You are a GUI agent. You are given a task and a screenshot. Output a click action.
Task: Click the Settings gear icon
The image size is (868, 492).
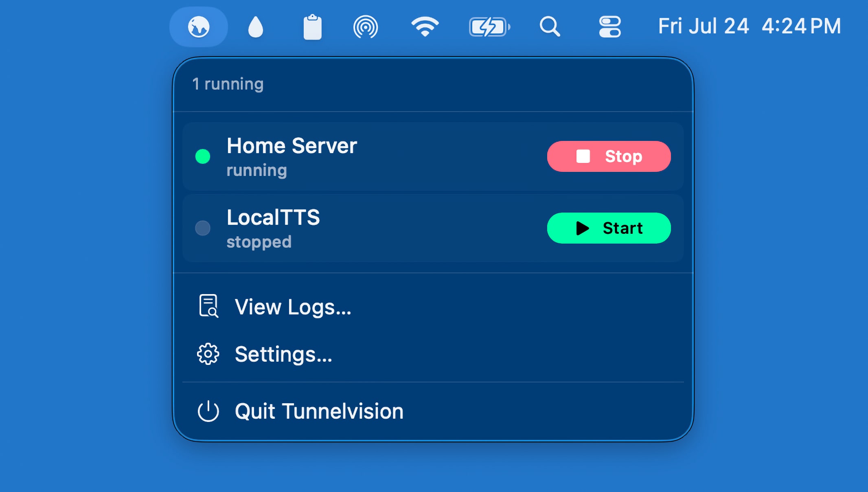pyautogui.click(x=208, y=354)
